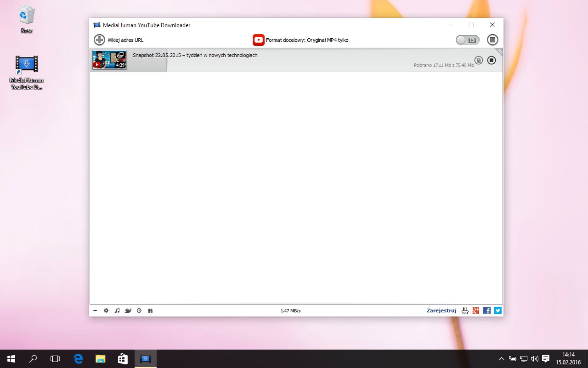Click the 14:14 clock and date in taskbar
588x368 pixels.
[x=568, y=358]
